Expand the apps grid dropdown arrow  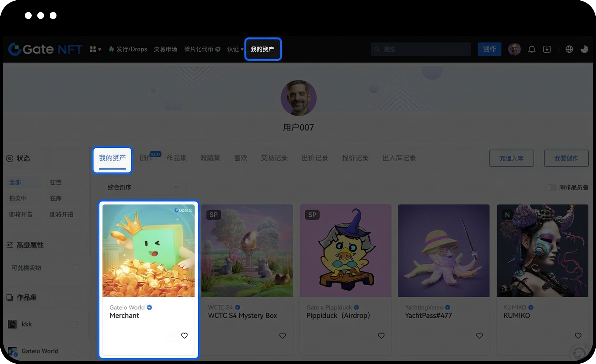click(99, 49)
